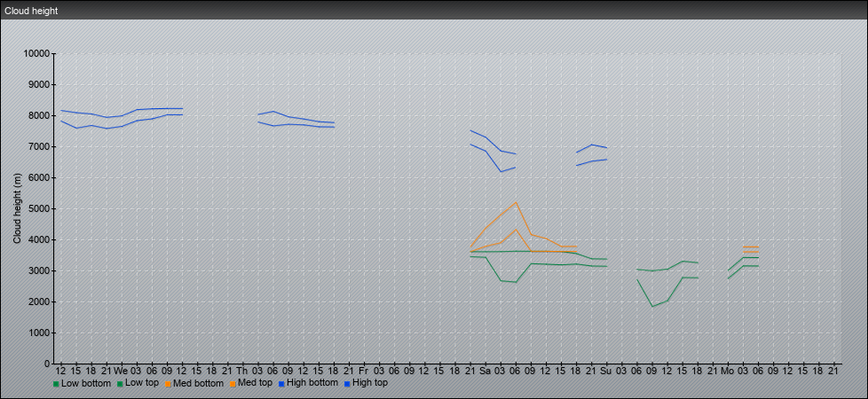Select the 'Low bottom' legend label
Viewport: 868px width, 399px height.
pyautogui.click(x=86, y=383)
